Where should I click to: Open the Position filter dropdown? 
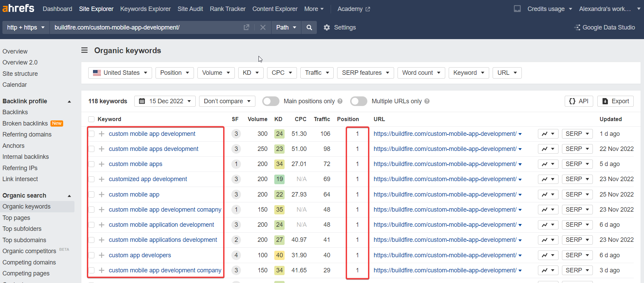[x=175, y=73]
